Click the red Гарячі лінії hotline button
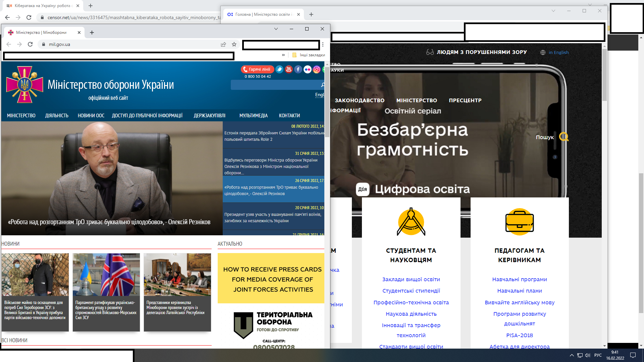The width and height of the screenshot is (644, 362). [257, 69]
